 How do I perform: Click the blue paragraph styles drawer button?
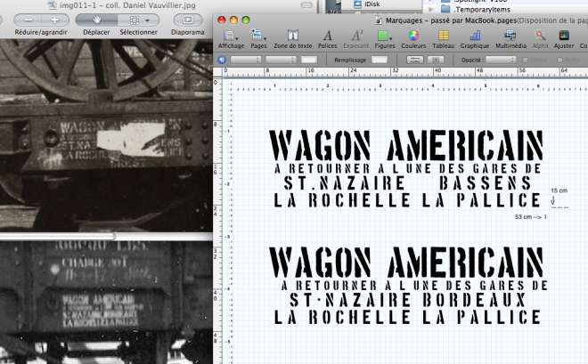(x=222, y=60)
